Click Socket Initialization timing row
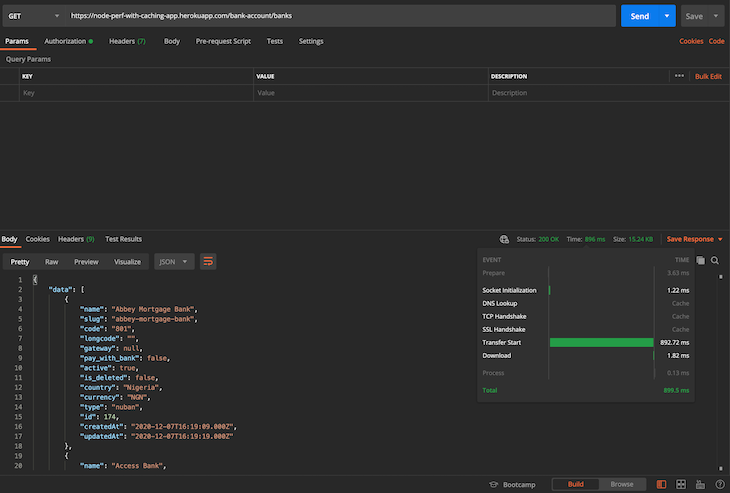This screenshot has width=730, height=493. pyautogui.click(x=586, y=290)
